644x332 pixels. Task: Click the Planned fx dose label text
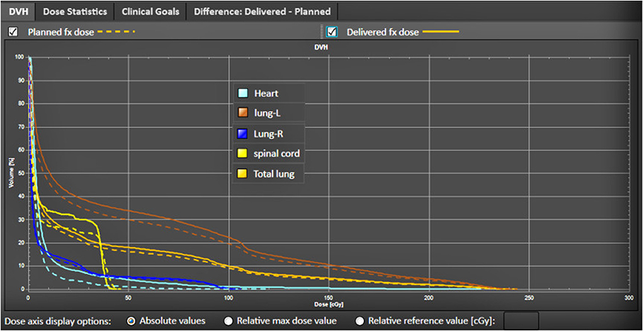click(61, 31)
